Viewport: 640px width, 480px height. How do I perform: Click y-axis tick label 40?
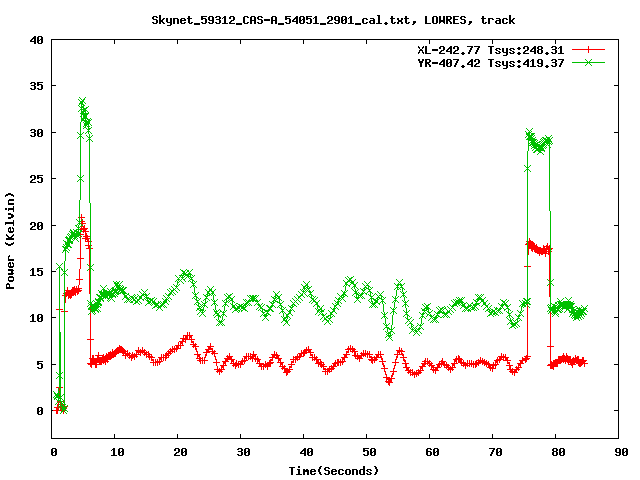point(36,40)
